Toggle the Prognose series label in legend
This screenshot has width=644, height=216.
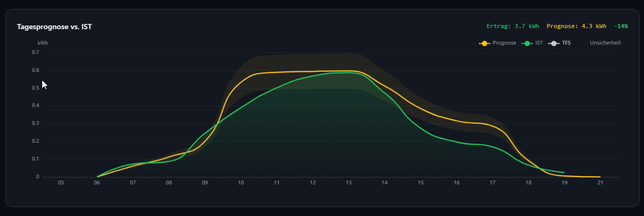point(504,43)
